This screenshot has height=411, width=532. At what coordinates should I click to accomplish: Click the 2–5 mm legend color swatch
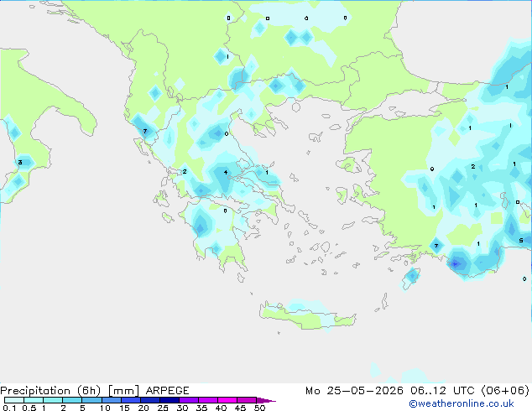click(72, 400)
